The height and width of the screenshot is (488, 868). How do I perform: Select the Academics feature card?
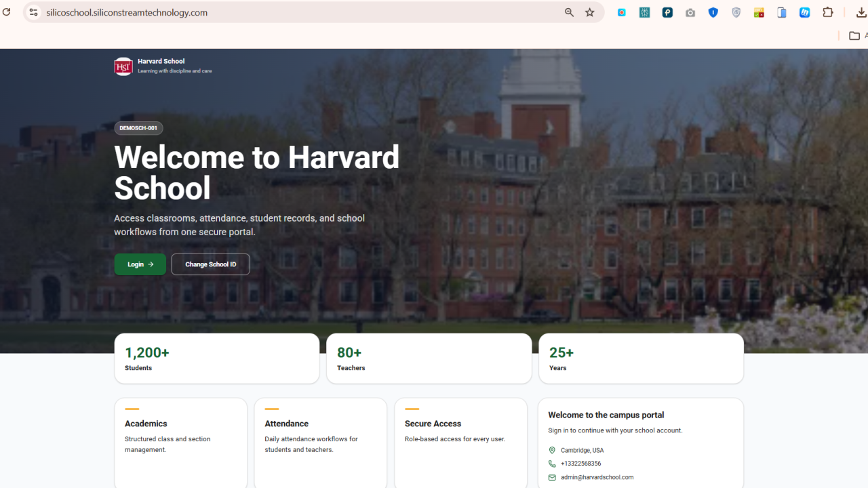(x=180, y=443)
